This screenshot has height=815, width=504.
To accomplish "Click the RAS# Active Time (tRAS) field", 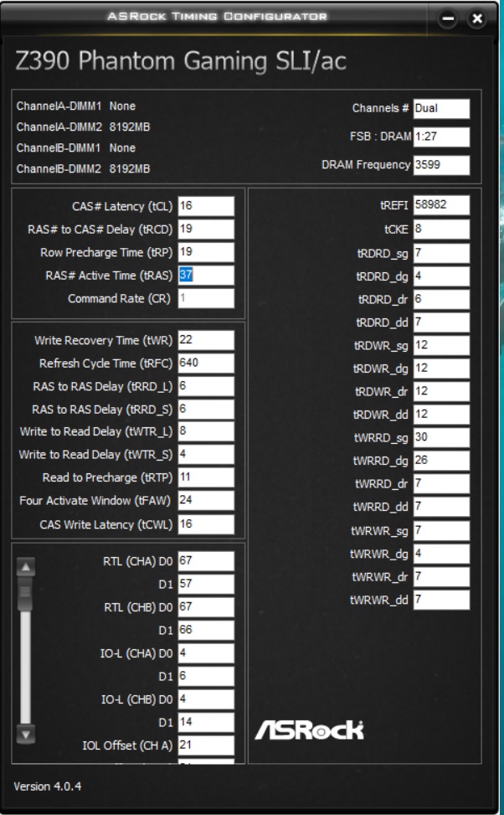I will click(x=206, y=275).
